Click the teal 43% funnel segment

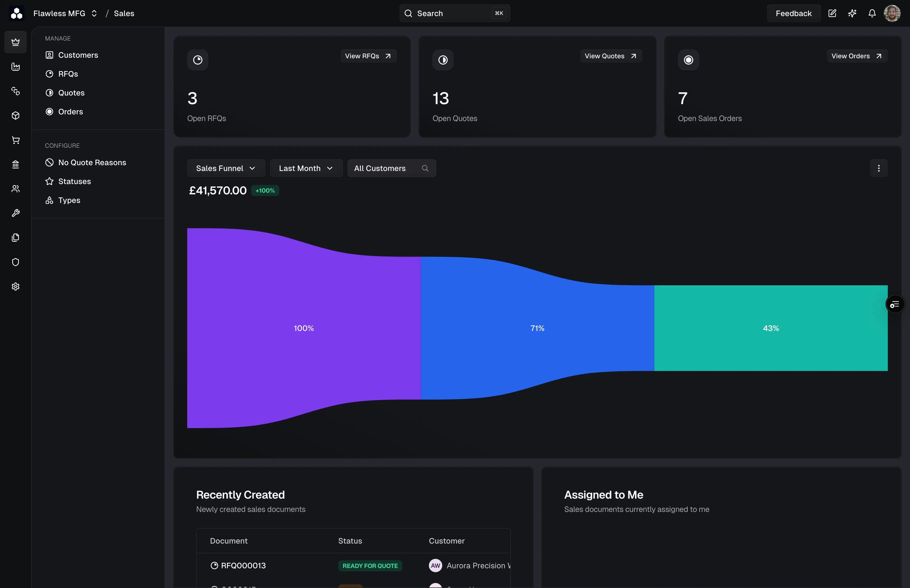coord(771,328)
